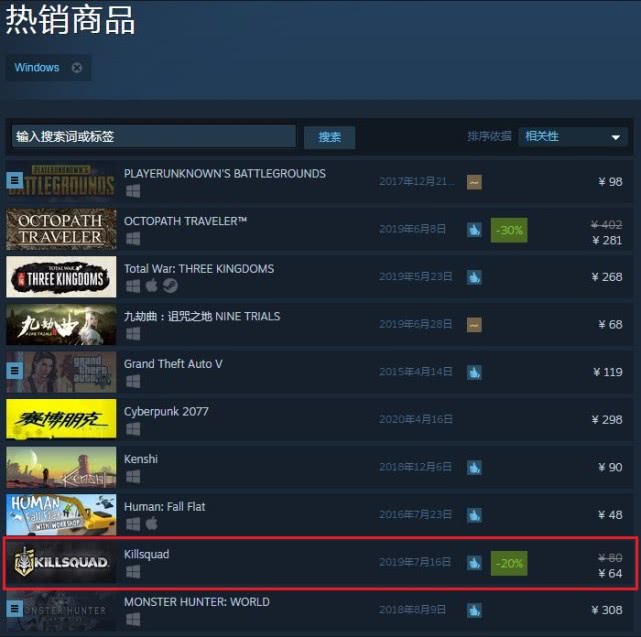This screenshot has width=641, height=637.
Task: Click the Windows icon under Grand Theft Auto V
Action: coord(133,381)
